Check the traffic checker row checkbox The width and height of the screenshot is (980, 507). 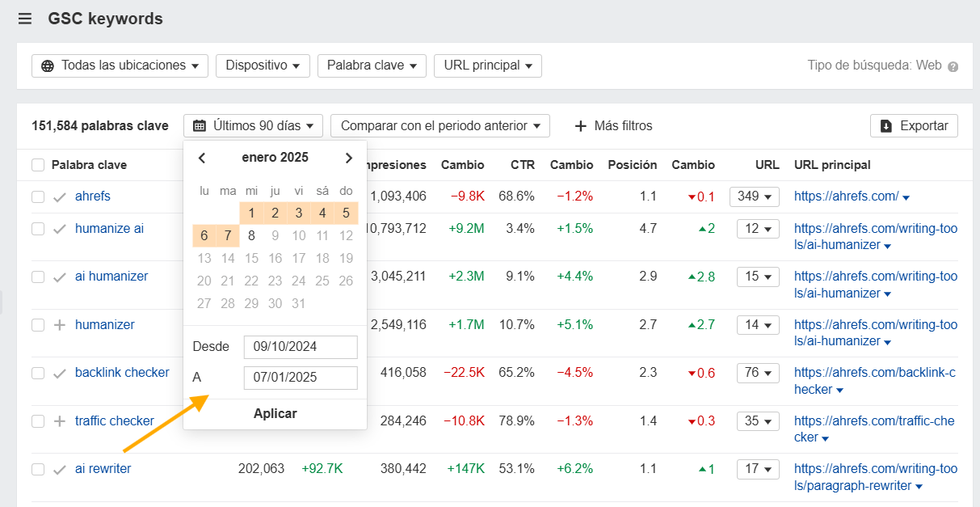point(38,421)
